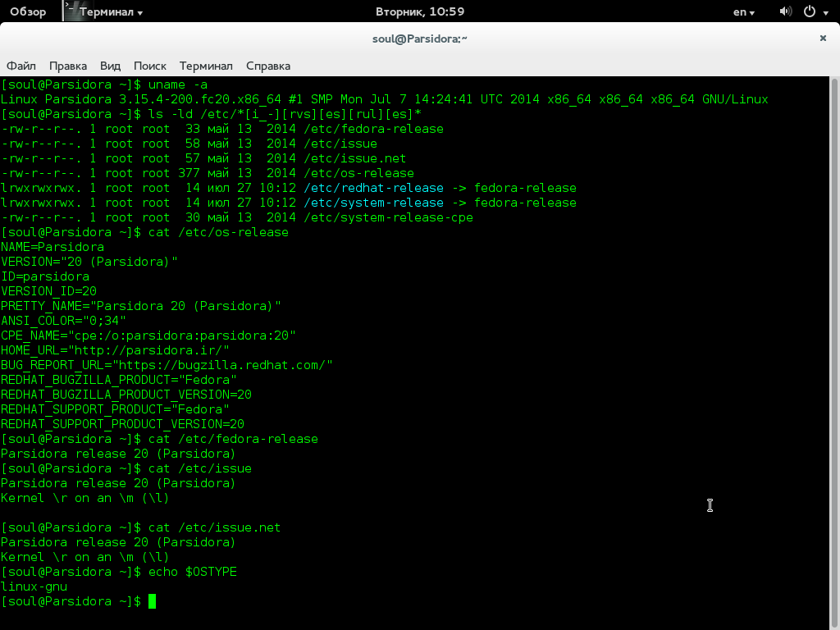Open the Правка menu

coord(68,66)
